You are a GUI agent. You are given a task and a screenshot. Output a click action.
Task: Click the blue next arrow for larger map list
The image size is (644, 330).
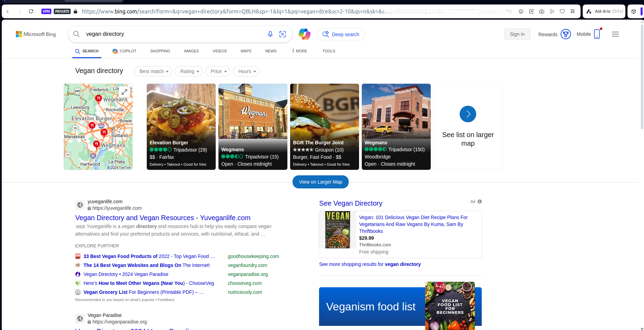(468, 114)
